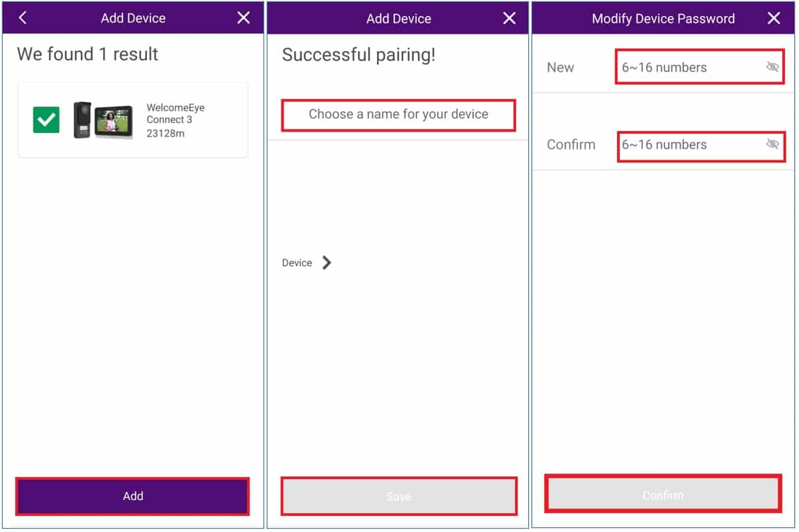Screen dimensions: 799x532
Task: Open the Device category label
Action: coord(297,263)
